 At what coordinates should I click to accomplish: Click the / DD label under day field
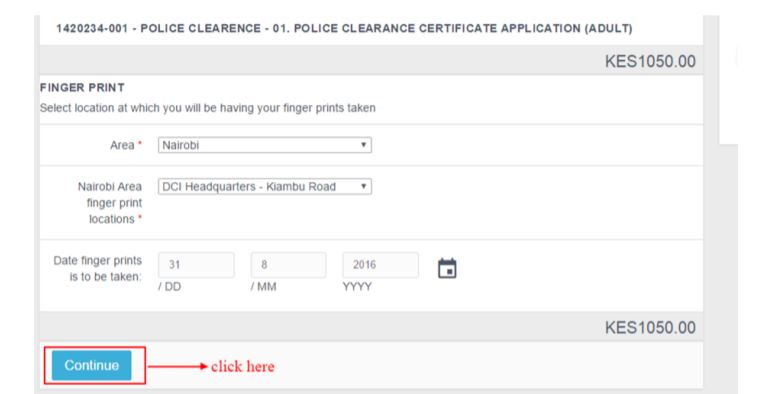[x=170, y=287]
